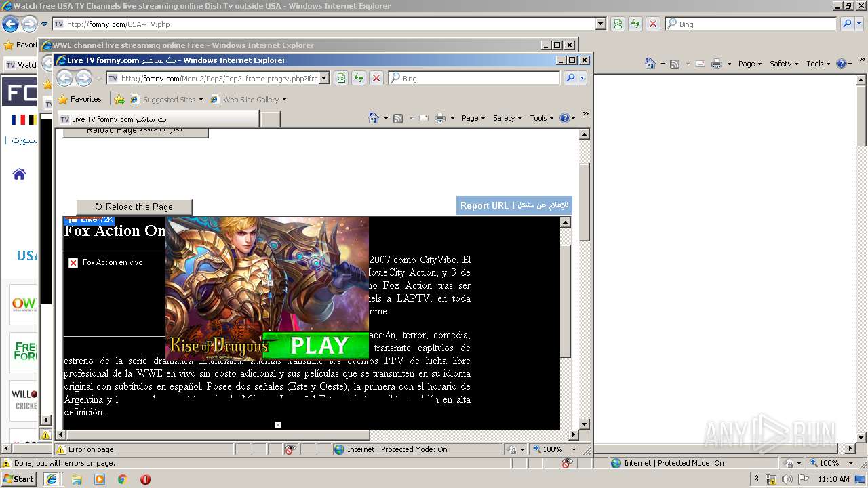Refresh the front Live TV window page
Image resolution: width=868 pixels, height=488 pixels.
pyautogui.click(x=359, y=78)
